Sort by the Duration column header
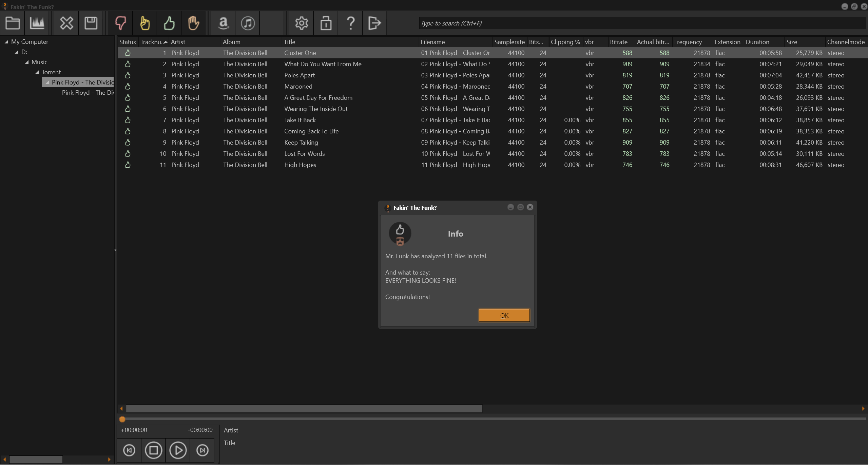The width and height of the screenshot is (868, 465). 757,42
